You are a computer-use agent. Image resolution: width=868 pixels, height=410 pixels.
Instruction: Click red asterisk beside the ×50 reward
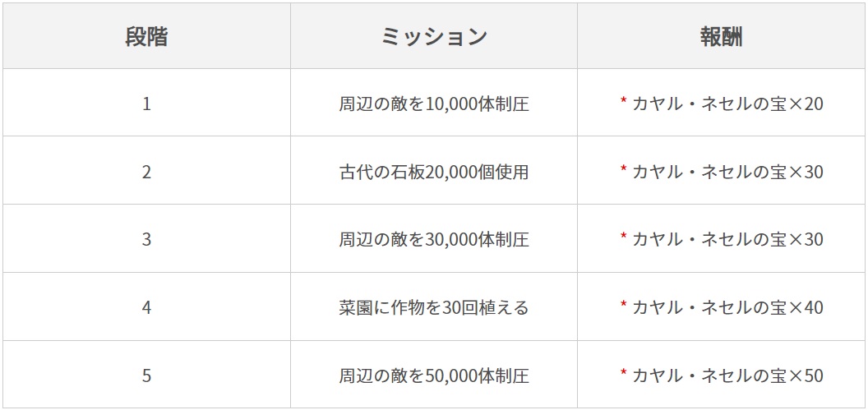pos(624,374)
